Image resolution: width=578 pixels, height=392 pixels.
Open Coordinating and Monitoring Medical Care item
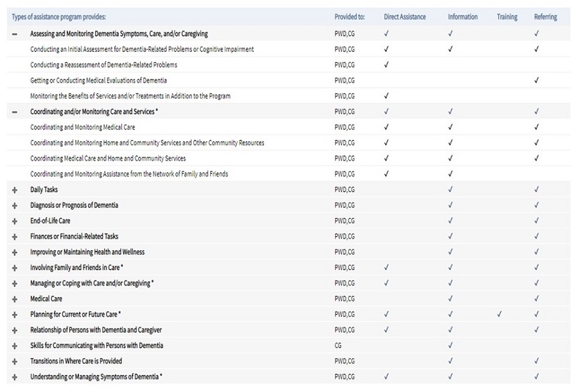pos(82,127)
